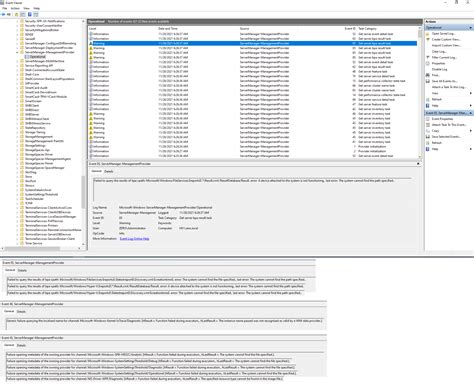
Task: Expand the Shell-Core tree node
Action: (x=17, y=74)
